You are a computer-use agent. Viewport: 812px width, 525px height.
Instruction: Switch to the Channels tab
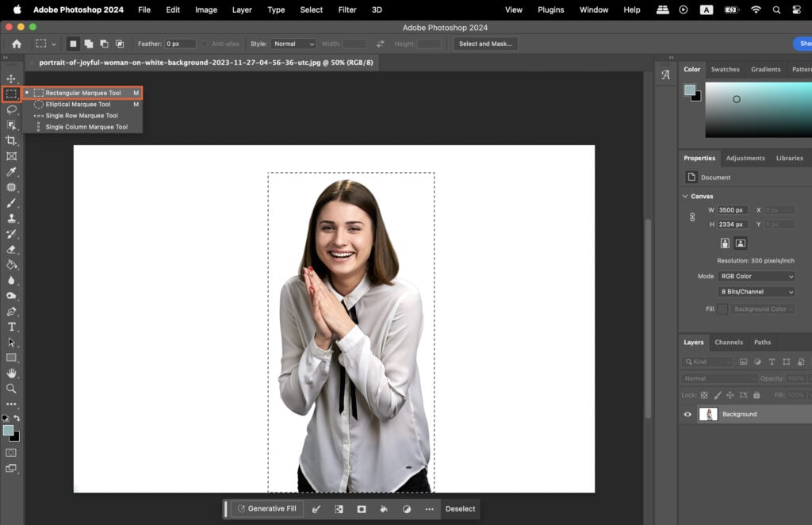coord(728,342)
